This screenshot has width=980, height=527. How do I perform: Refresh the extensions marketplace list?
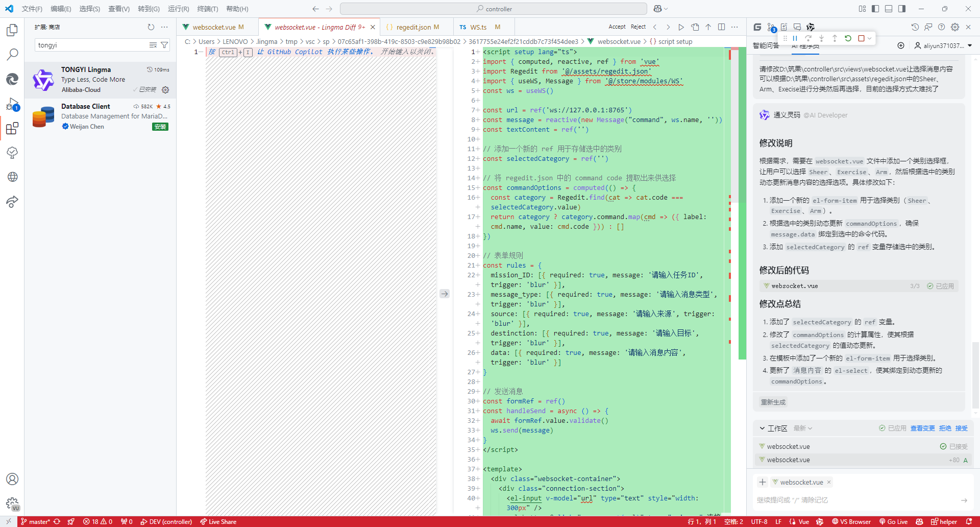[x=151, y=27]
